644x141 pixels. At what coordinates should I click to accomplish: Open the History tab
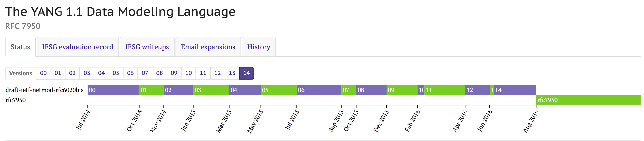[258, 47]
